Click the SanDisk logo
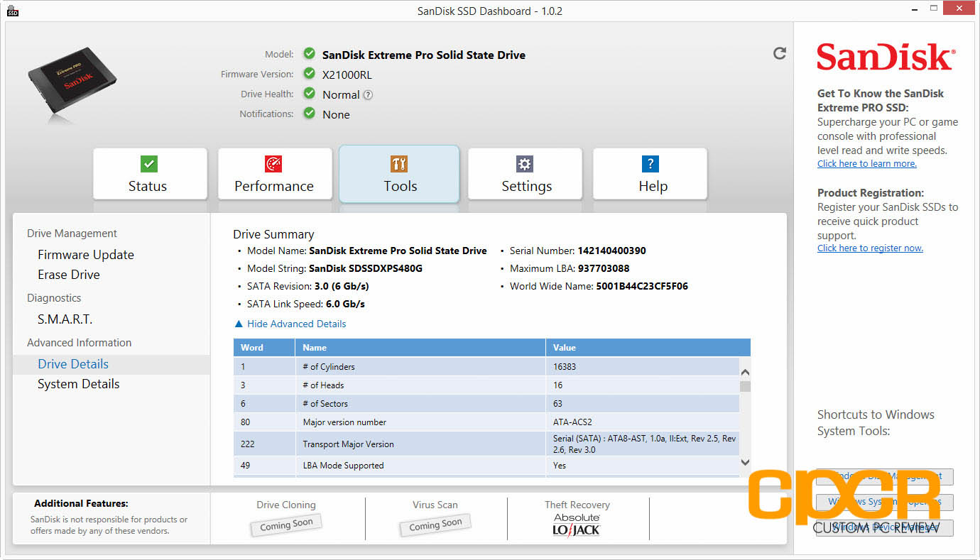 (x=885, y=57)
